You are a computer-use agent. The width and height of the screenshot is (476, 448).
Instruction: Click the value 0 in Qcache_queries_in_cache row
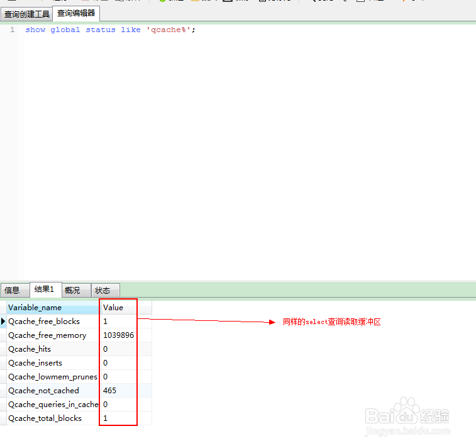coord(106,405)
